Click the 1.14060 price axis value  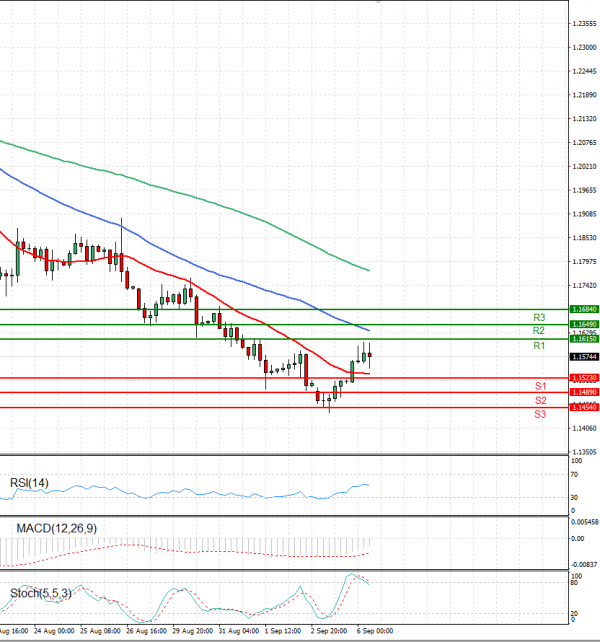(584, 428)
